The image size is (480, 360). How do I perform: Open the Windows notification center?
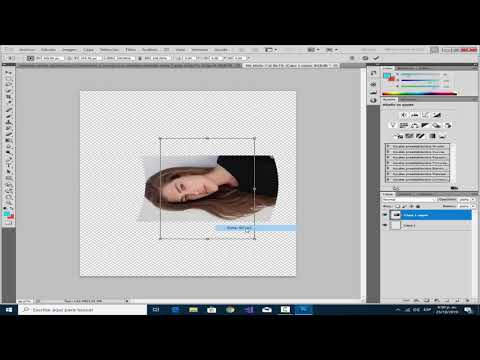(x=468, y=310)
